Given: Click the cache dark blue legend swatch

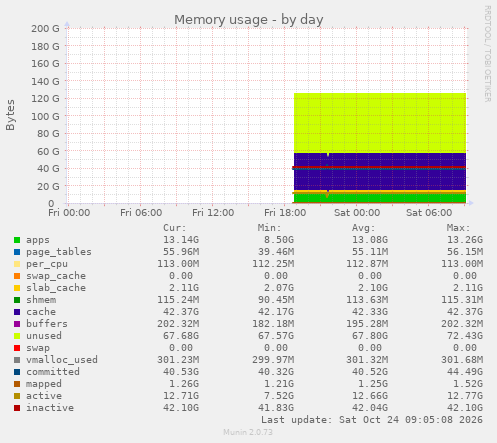Looking at the screenshot, I should (x=17, y=312).
